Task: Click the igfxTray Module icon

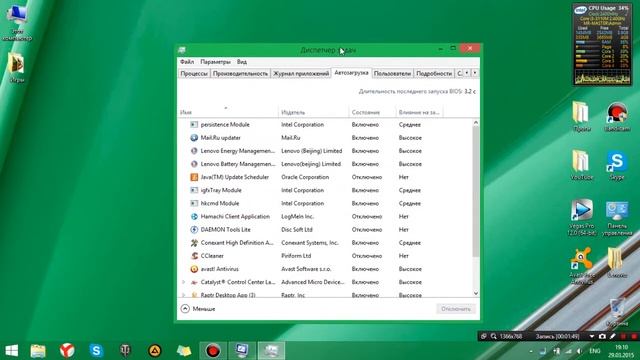Action: 194,190
